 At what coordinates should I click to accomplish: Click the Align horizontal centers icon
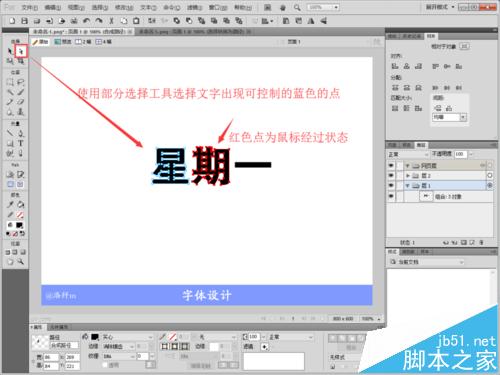[407, 66]
